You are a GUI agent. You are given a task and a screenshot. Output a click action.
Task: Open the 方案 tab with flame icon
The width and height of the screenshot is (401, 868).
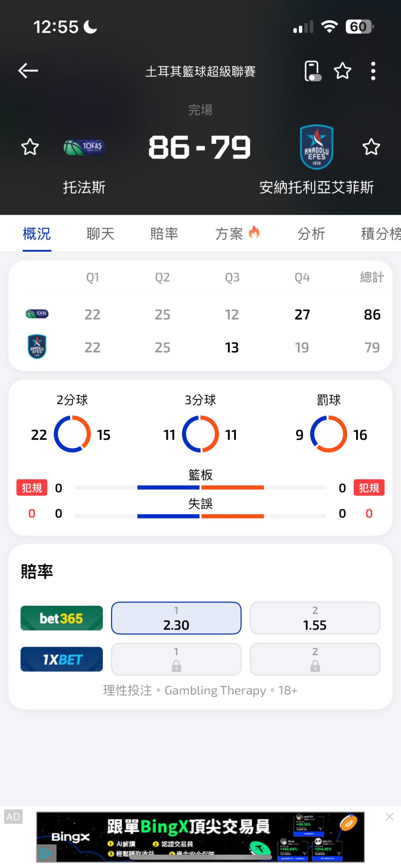point(237,234)
